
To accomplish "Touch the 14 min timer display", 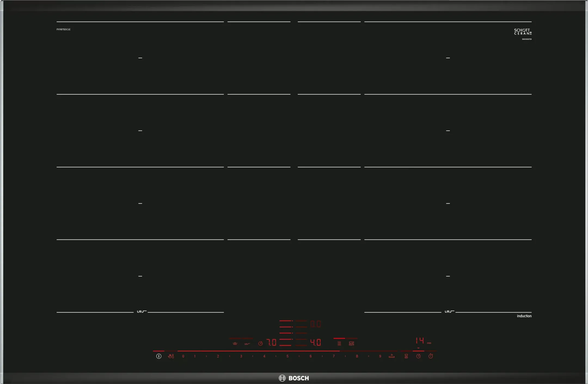I will [x=420, y=341].
